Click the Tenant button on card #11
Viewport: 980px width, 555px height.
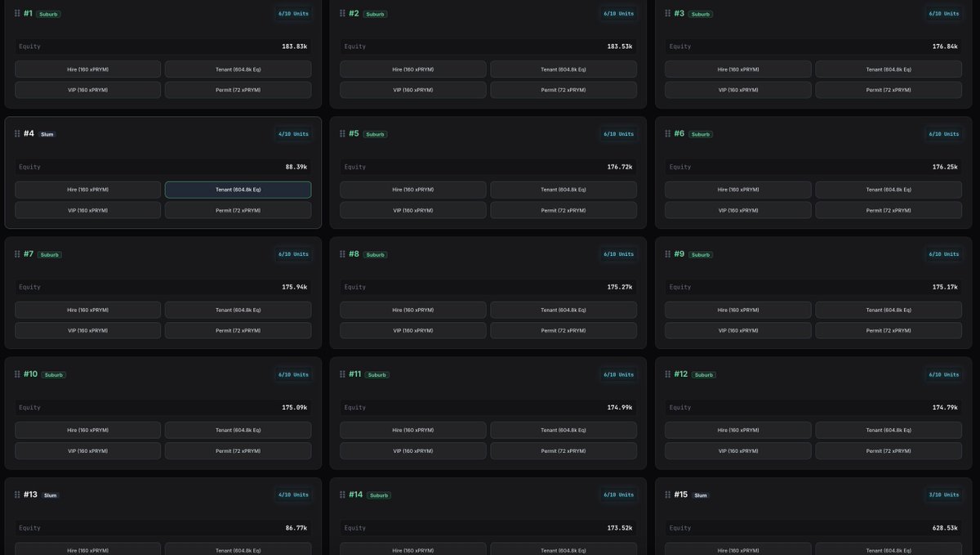(563, 430)
